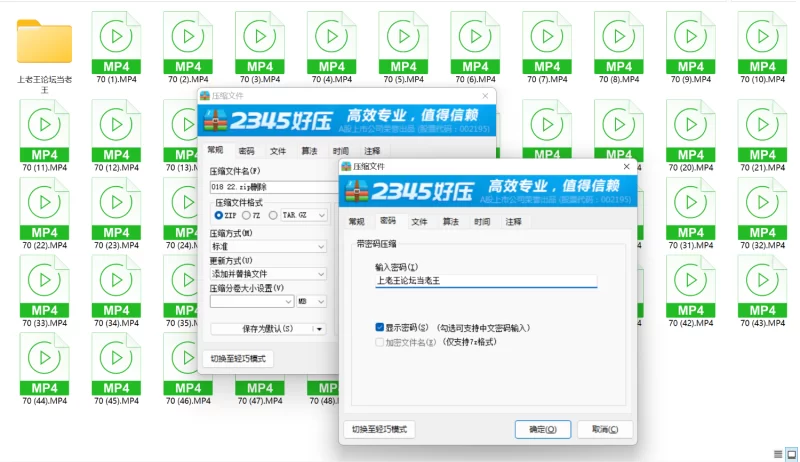This screenshot has height=462, width=800.
Task: Select file 70 (20).MP4
Action: point(691,135)
